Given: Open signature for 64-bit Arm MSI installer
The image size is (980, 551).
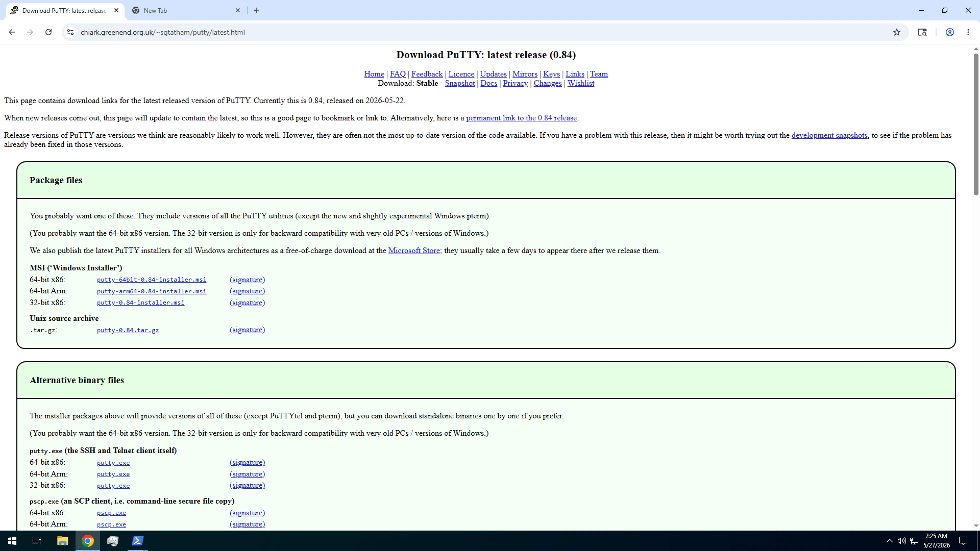Looking at the screenshot, I should (x=247, y=291).
